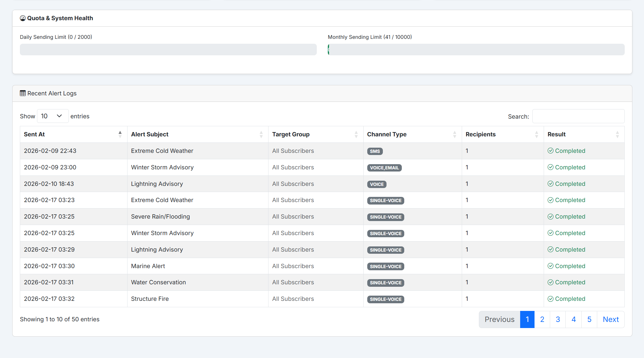This screenshot has height=358, width=644.
Task: Click the Previous pagination button
Action: coord(499,319)
